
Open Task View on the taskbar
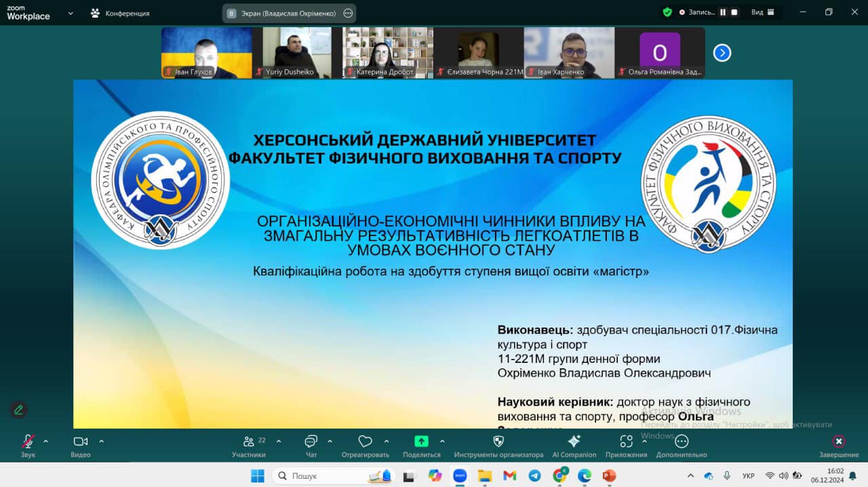pos(409,476)
